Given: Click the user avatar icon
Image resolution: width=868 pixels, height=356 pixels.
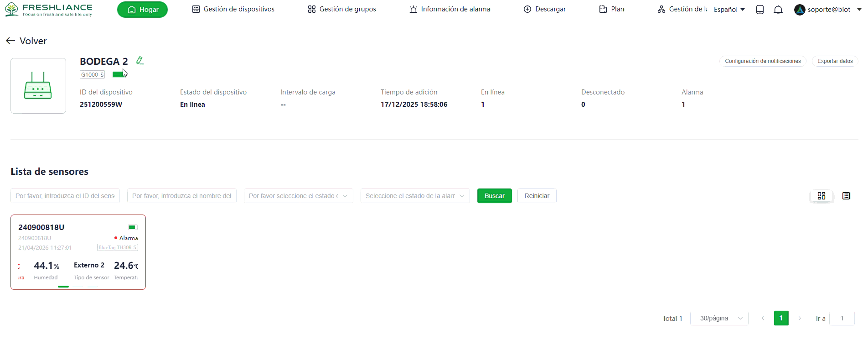Looking at the screenshot, I should [800, 10].
